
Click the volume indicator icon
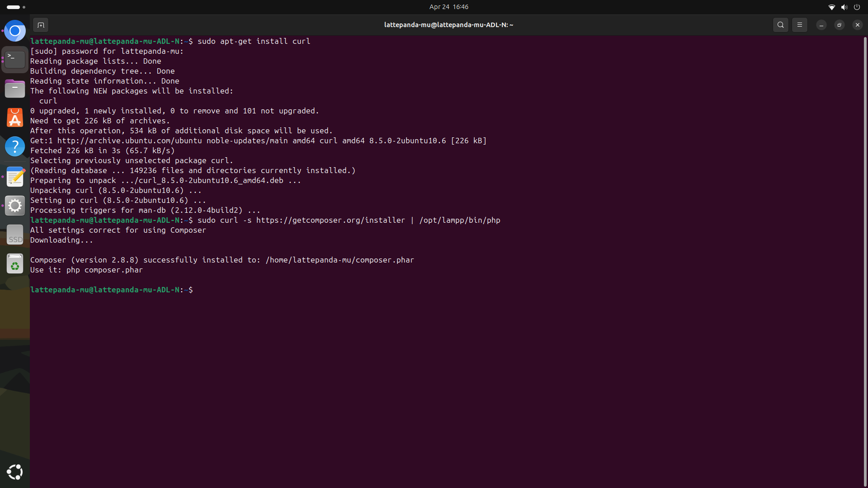(x=844, y=7)
